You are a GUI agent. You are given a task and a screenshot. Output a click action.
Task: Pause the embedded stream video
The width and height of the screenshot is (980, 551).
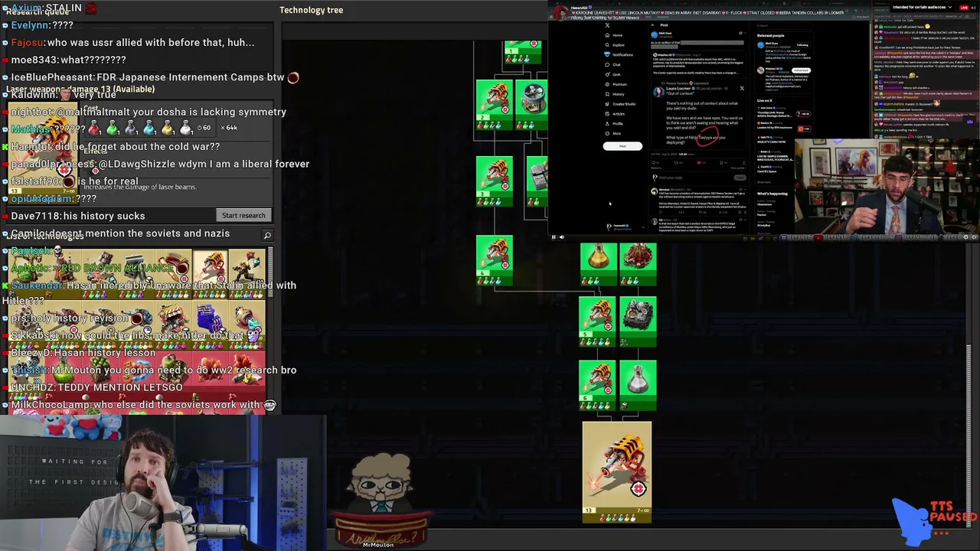[554, 237]
